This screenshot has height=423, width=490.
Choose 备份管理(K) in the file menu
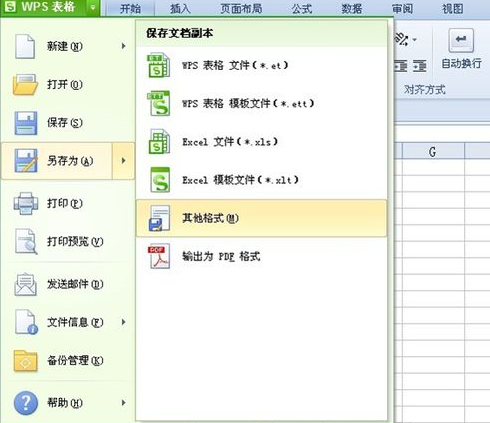pyautogui.click(x=68, y=360)
